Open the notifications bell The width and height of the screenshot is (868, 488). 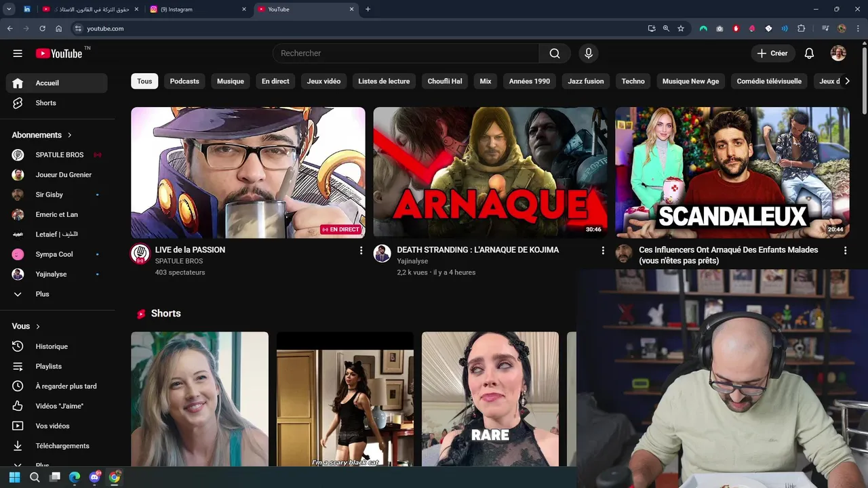pos(809,54)
